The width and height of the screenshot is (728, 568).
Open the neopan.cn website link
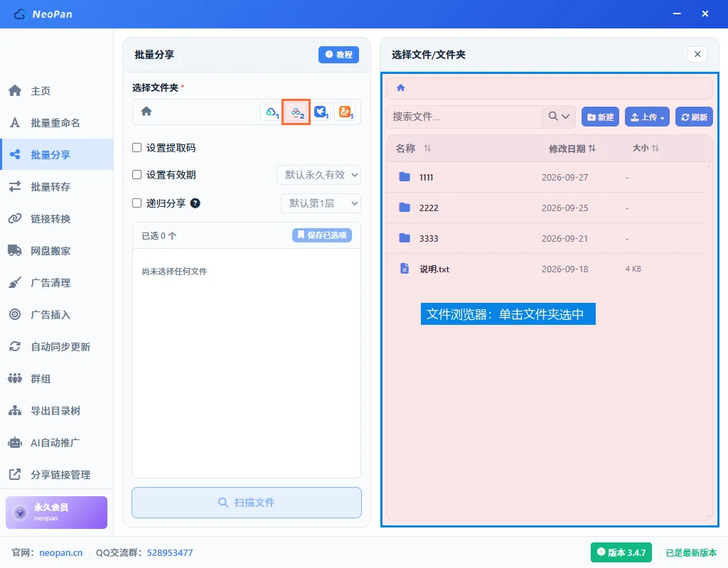61,552
